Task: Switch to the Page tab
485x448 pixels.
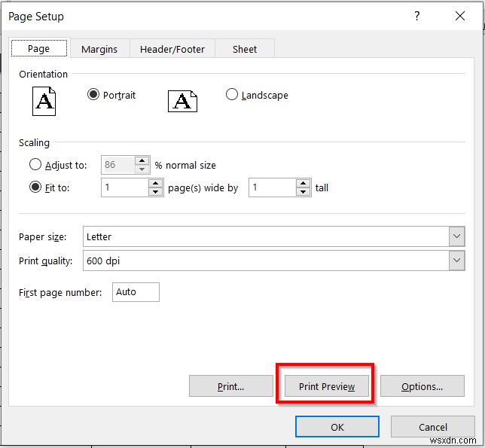Action: [39, 48]
